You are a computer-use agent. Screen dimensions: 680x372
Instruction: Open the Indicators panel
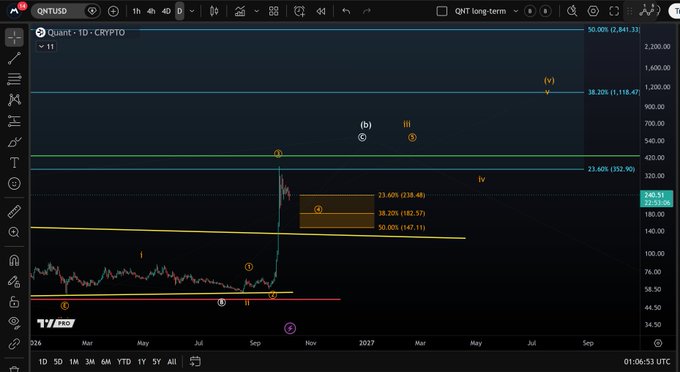point(240,11)
